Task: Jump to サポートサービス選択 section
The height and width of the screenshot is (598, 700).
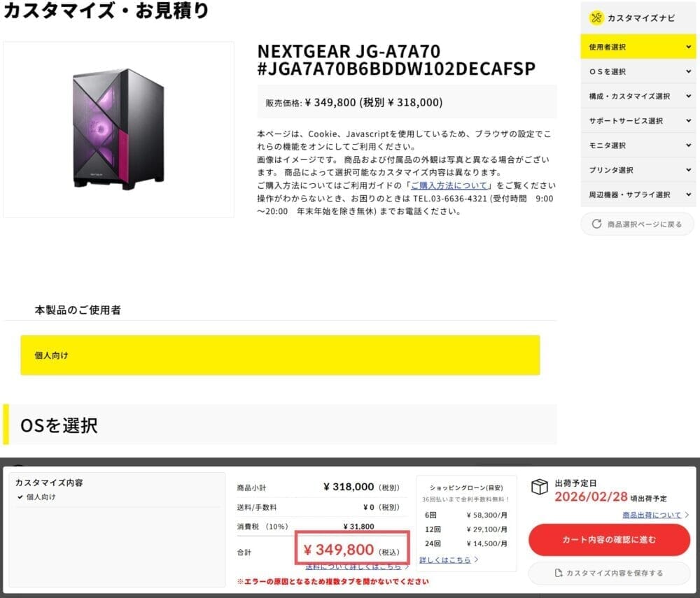Action: pyautogui.click(x=626, y=121)
